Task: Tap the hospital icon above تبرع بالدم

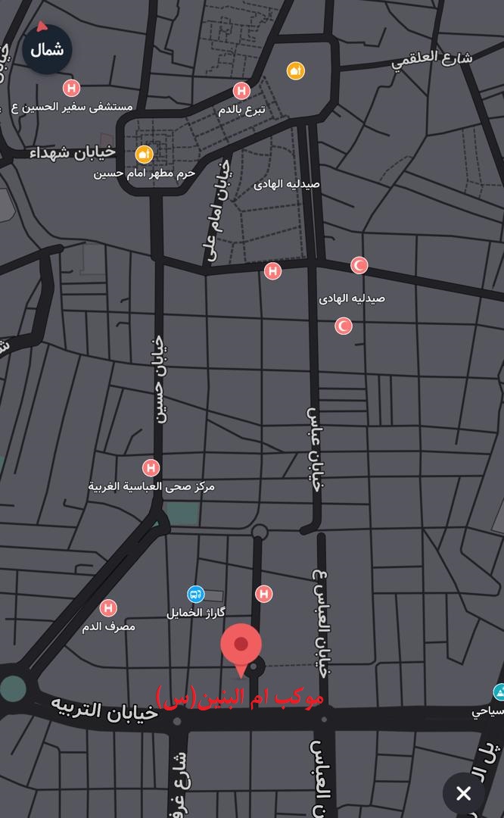Action: tap(241, 91)
